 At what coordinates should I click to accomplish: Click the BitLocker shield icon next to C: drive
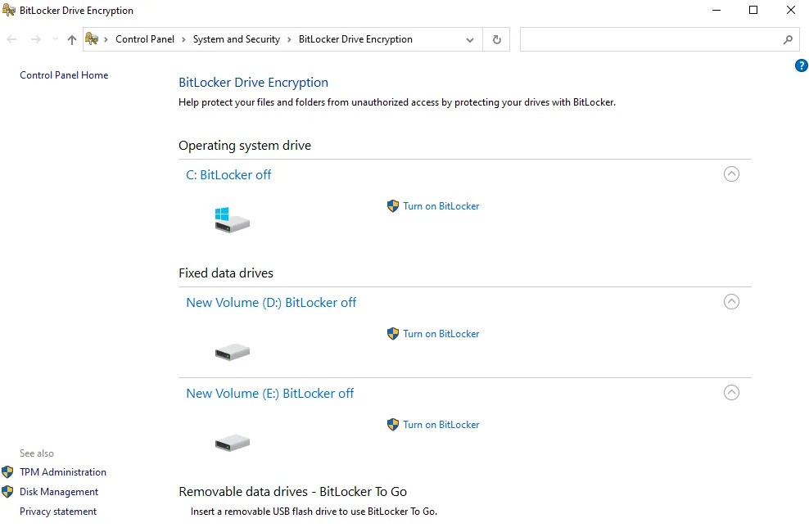(x=393, y=205)
